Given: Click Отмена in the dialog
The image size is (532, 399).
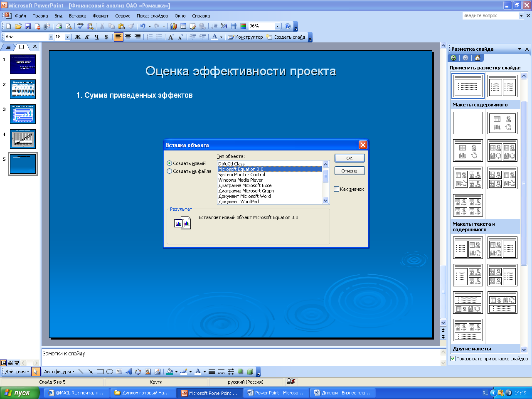Looking at the screenshot, I should pos(350,171).
